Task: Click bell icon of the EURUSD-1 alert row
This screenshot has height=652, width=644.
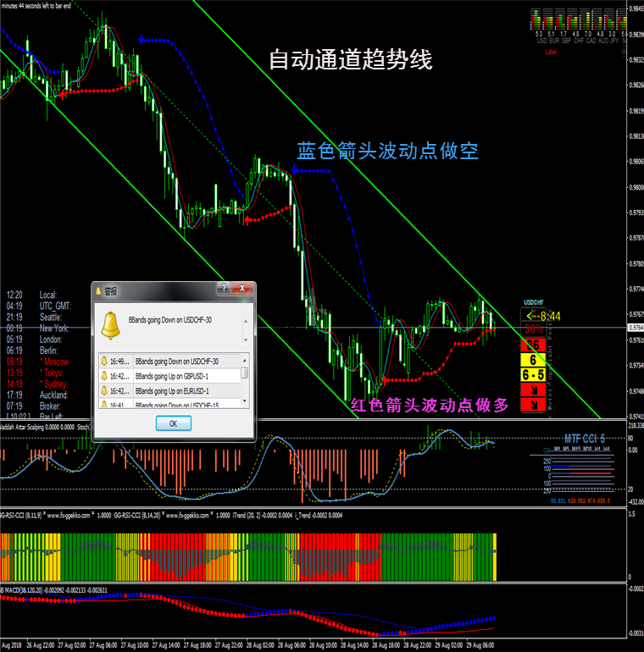Action: 104,391
